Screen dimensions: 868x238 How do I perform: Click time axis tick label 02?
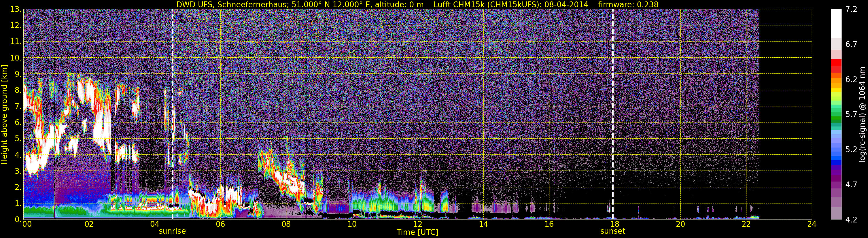coord(89,224)
